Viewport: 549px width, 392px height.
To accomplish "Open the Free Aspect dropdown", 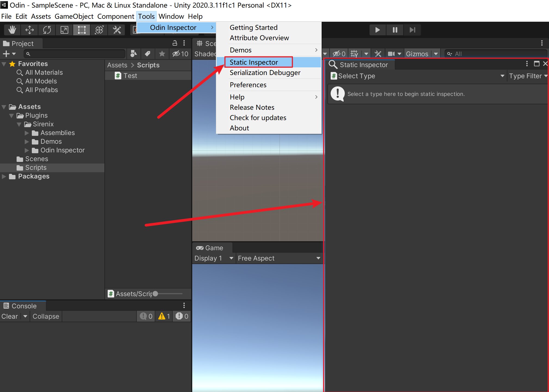I will (x=279, y=258).
